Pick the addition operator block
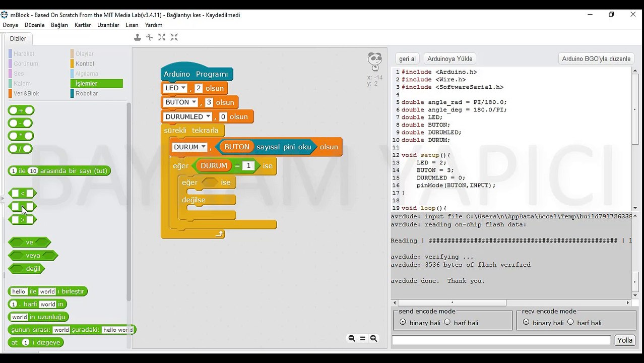Viewport: 644px width, 363px height. [x=21, y=110]
